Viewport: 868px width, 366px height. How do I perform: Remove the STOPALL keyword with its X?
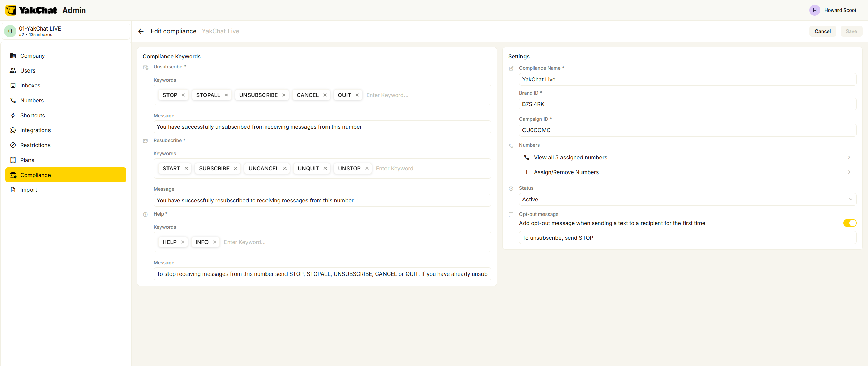pos(226,95)
